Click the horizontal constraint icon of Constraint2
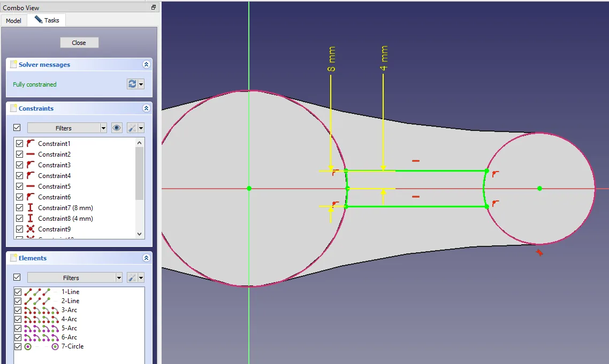 [31, 154]
